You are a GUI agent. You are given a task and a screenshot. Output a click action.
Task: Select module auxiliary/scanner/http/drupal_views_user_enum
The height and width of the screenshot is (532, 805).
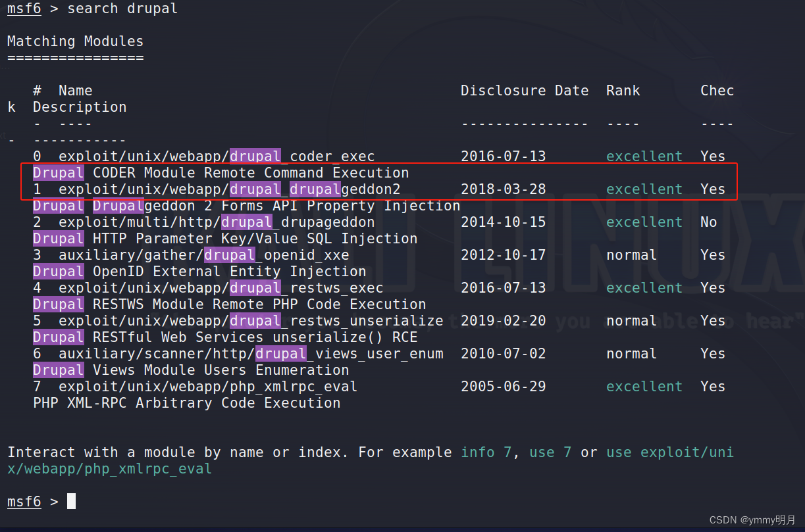point(251,354)
